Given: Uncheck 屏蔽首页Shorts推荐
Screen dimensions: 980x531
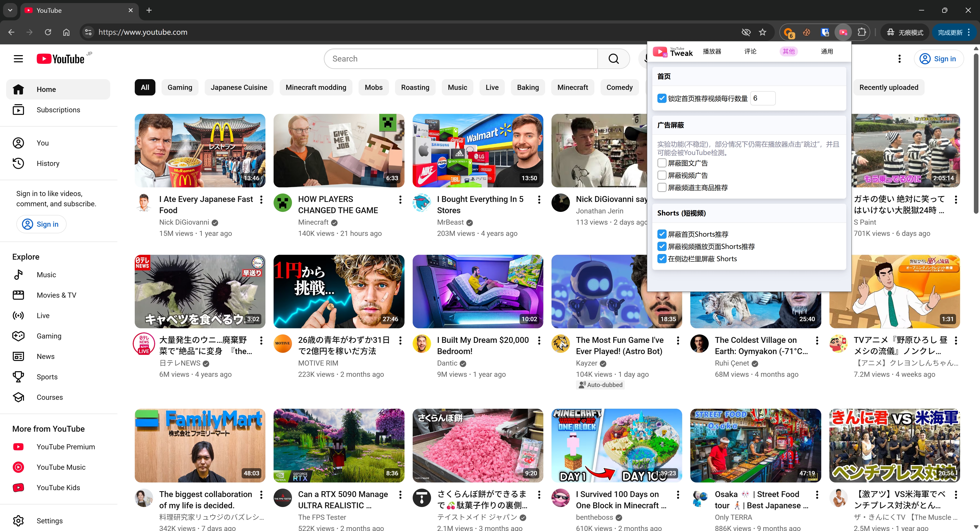Looking at the screenshot, I should point(662,234).
